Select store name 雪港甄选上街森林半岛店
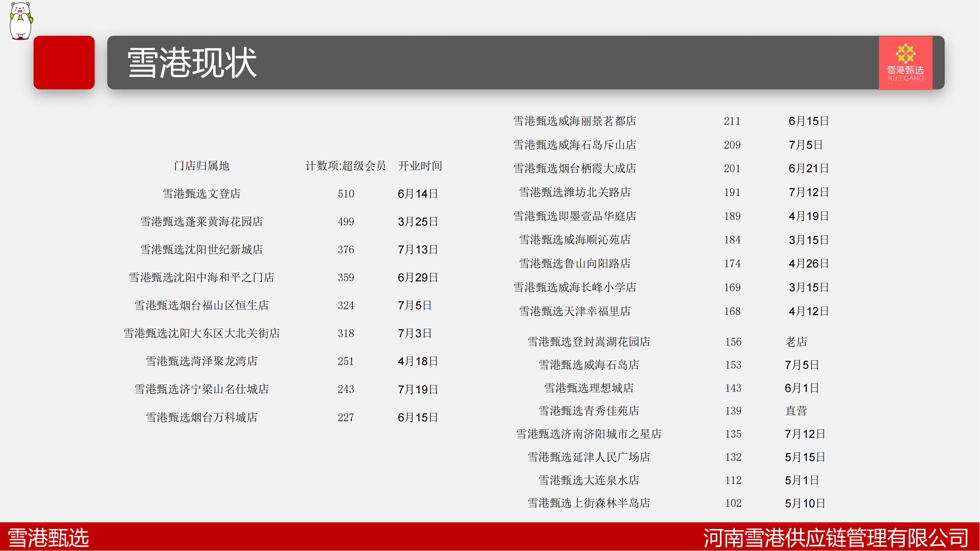Viewport: 980px width, 551px height. (589, 503)
